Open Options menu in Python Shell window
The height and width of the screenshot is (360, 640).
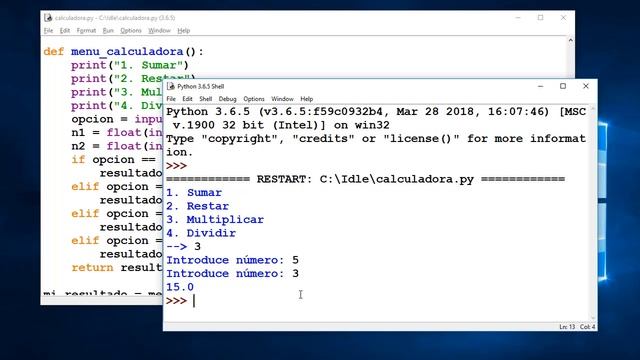pos(254,99)
